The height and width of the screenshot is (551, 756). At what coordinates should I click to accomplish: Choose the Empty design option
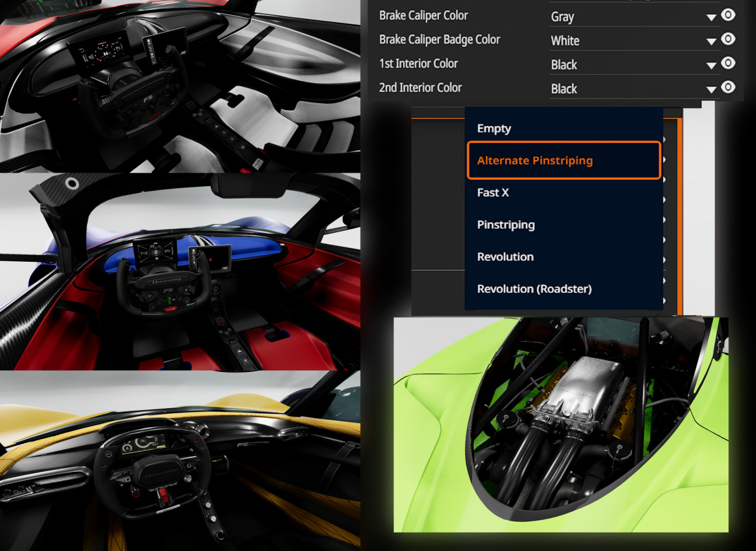click(x=494, y=129)
